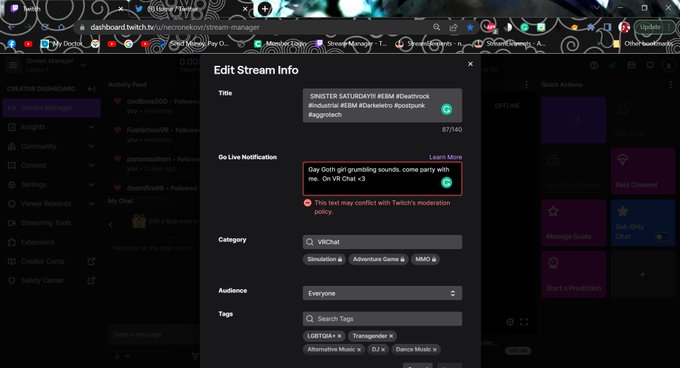
Task: Click the locked MMO category tag
Action: [425, 259]
